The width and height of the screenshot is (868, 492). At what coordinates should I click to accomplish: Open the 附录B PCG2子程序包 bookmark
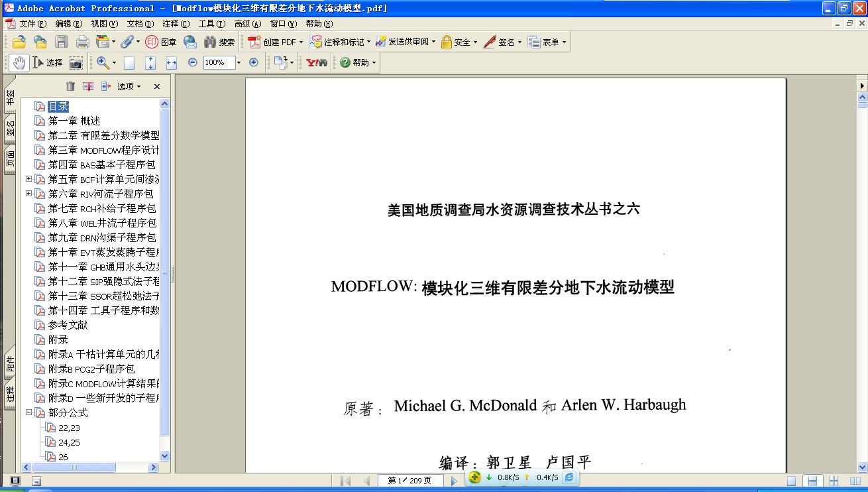(x=91, y=369)
